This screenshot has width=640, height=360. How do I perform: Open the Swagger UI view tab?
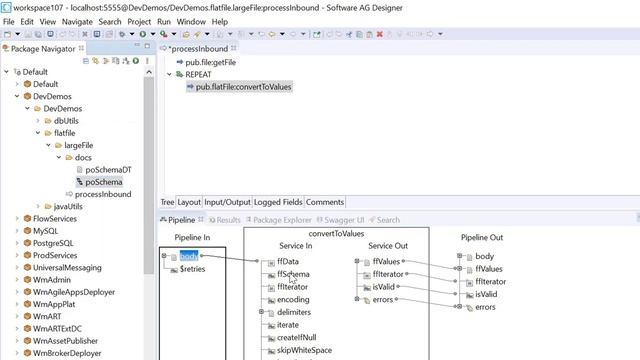340,220
